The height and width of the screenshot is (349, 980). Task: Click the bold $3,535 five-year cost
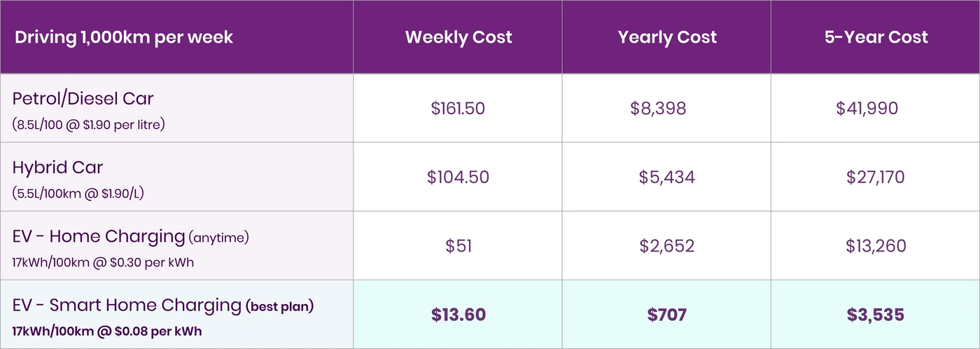coord(875,315)
